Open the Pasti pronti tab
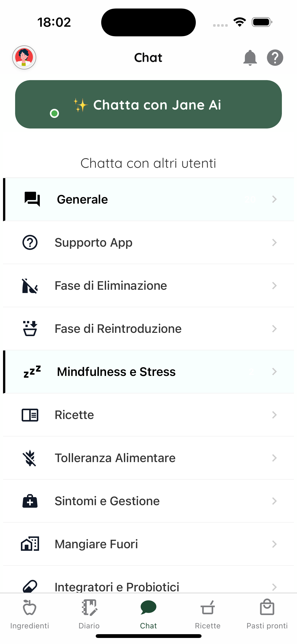This screenshot has height=644, width=297. click(x=267, y=614)
